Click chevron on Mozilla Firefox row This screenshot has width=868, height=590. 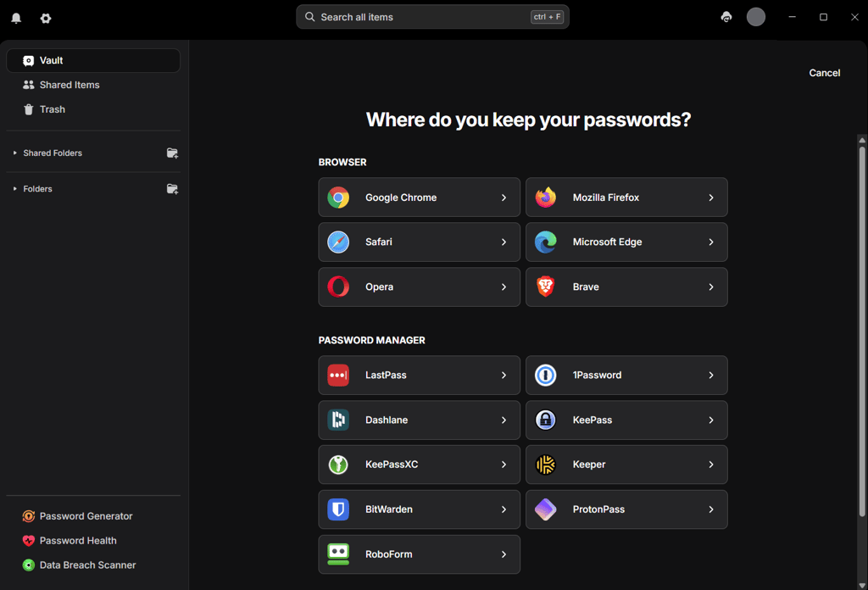711,198
